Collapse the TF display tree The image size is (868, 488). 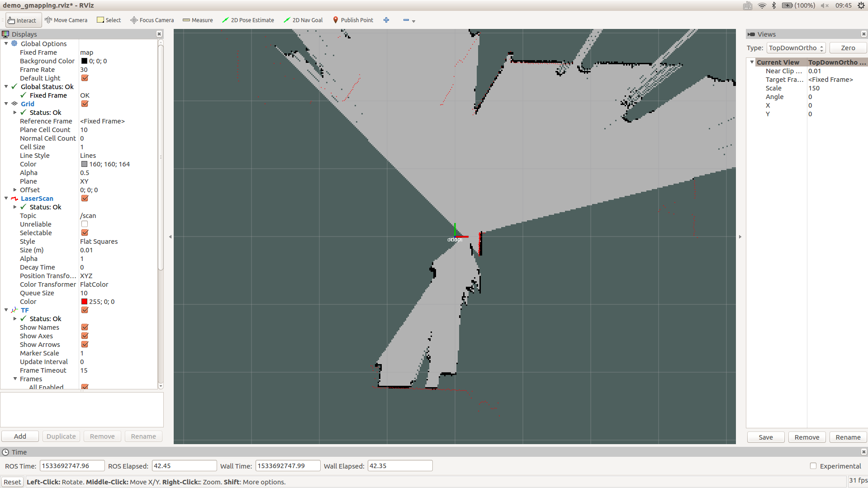[x=6, y=310]
